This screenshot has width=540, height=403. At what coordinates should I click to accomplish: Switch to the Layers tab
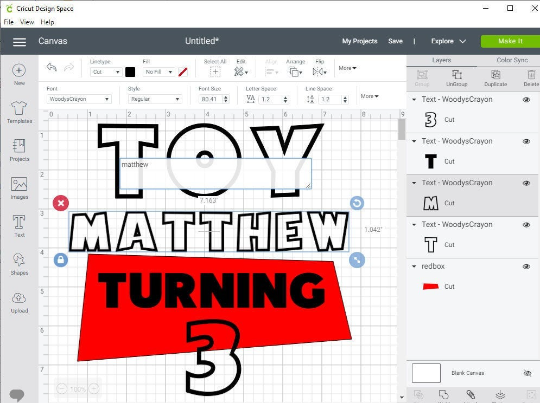(442, 60)
